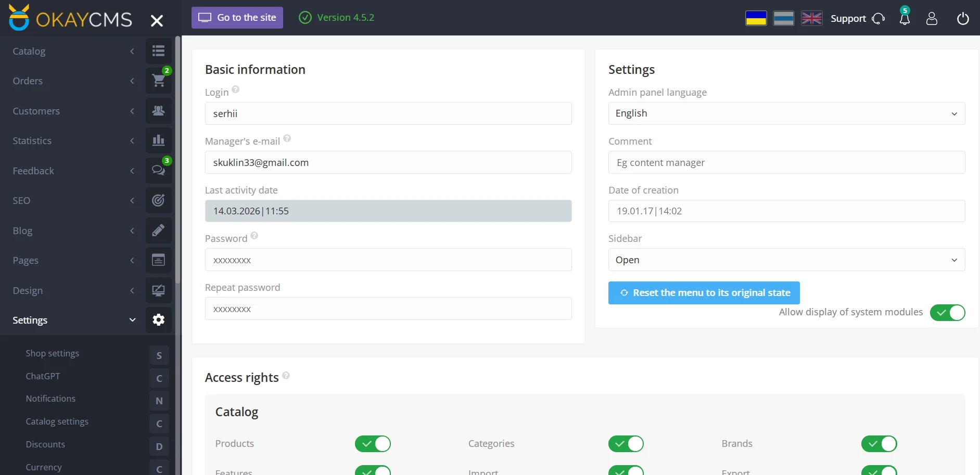Switch interface to Ukrainian flag language
This screenshot has height=475, width=980.
pyautogui.click(x=756, y=18)
